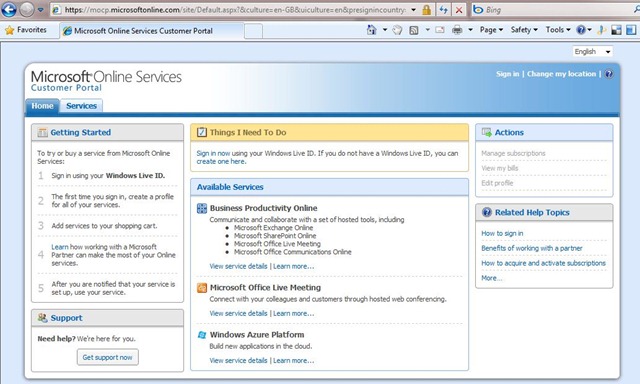The width and height of the screenshot is (640, 384).
Task: Click the Getting Started panel icon
Action: [x=42, y=133]
